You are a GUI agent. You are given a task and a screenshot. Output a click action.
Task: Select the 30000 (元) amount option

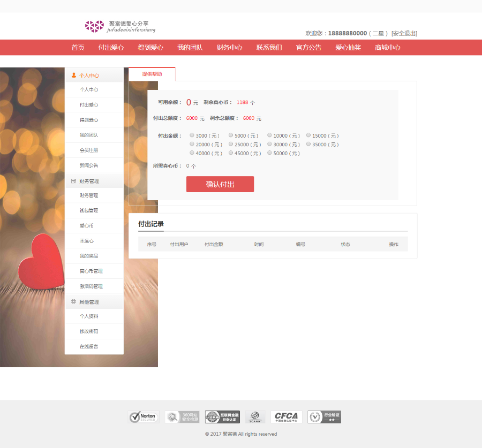pyautogui.click(x=269, y=144)
